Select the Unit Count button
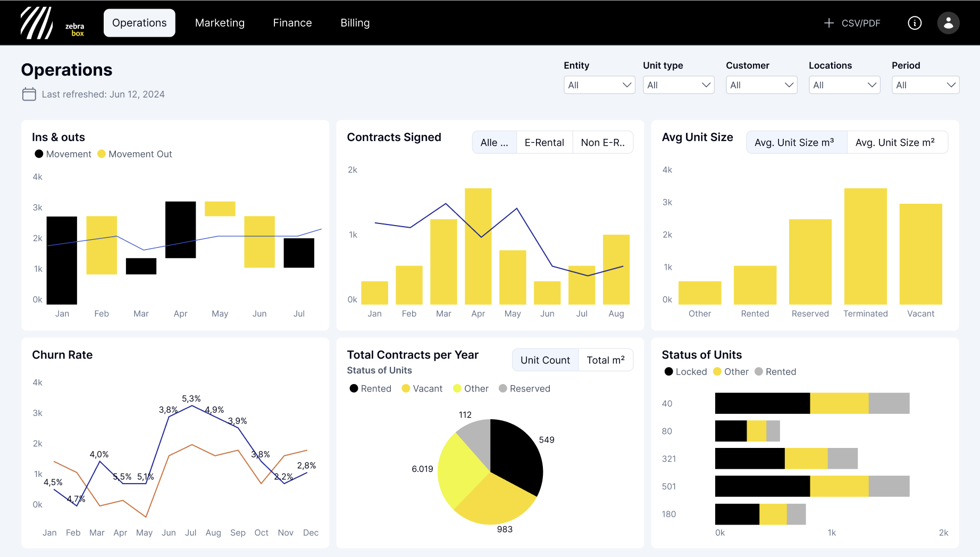This screenshot has width=980, height=557. pos(545,360)
